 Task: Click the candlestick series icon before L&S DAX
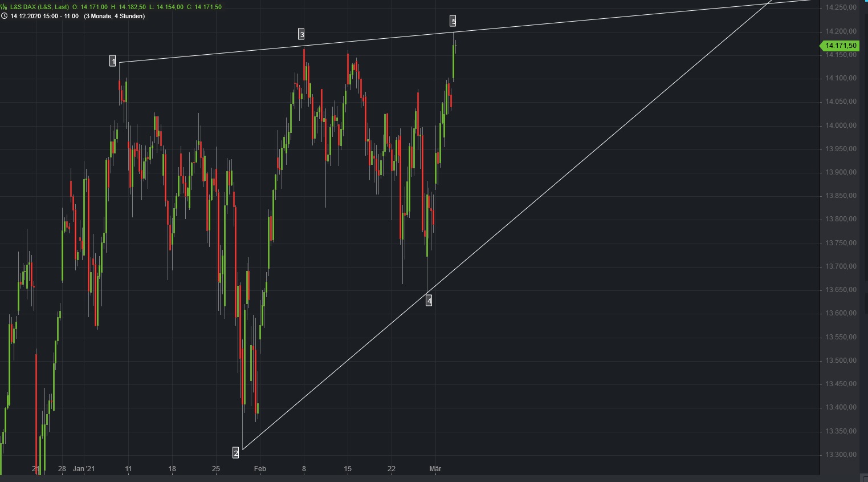click(5, 8)
